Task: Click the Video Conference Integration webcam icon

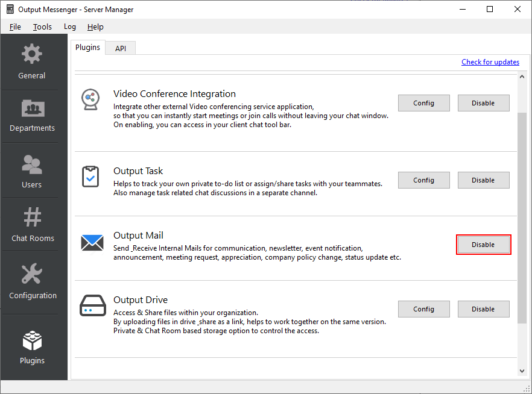Action: (90, 99)
